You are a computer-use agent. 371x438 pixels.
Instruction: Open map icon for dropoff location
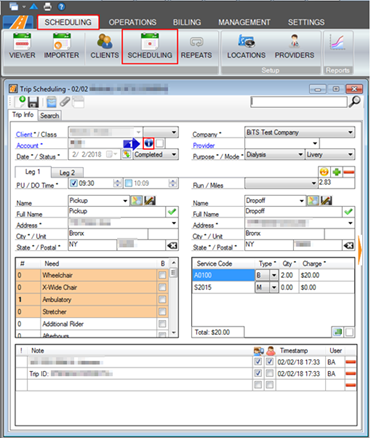point(313,201)
